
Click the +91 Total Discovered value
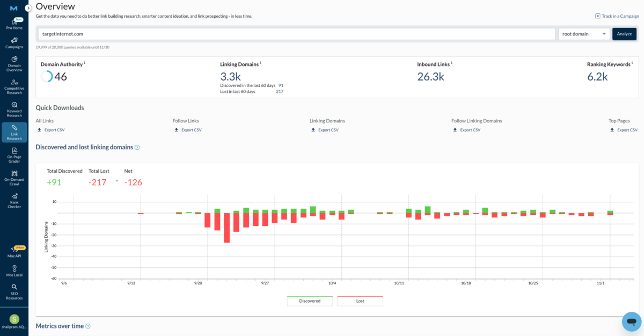point(54,182)
